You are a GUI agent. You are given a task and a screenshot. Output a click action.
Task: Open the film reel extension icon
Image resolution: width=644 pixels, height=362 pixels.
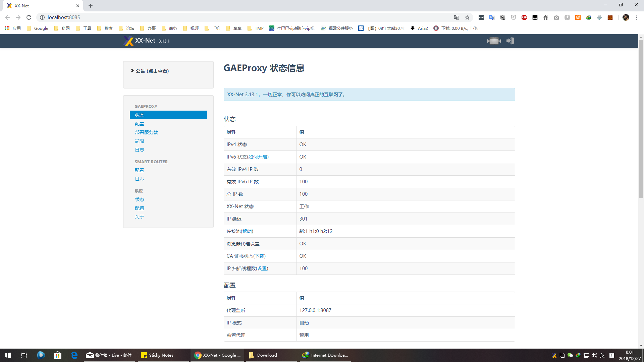click(503, 17)
